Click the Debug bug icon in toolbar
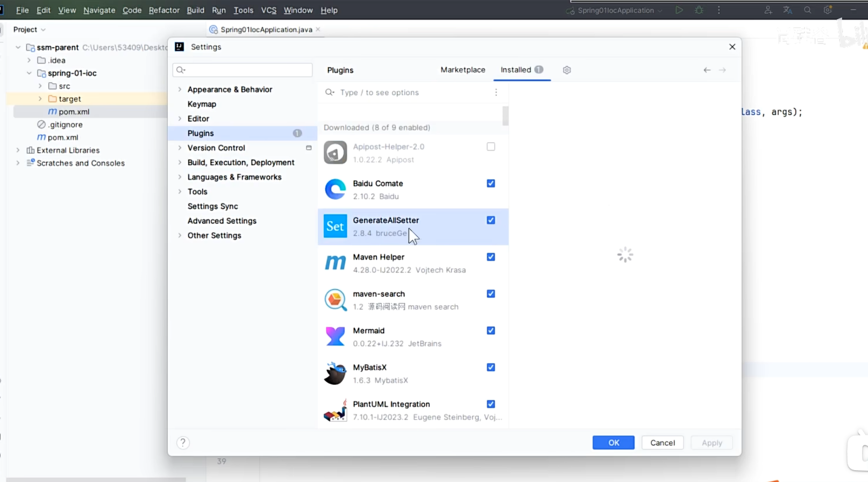The width and height of the screenshot is (868, 482). tap(699, 10)
